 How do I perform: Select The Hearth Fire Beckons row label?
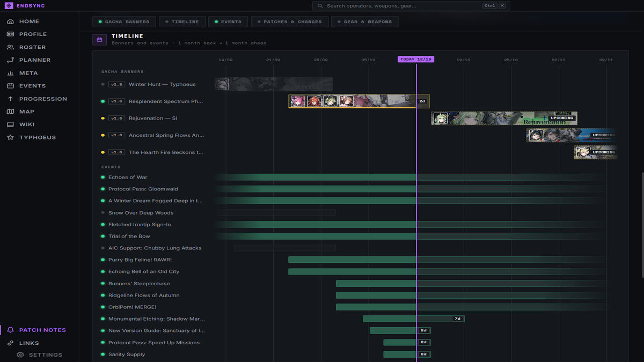[166, 153]
